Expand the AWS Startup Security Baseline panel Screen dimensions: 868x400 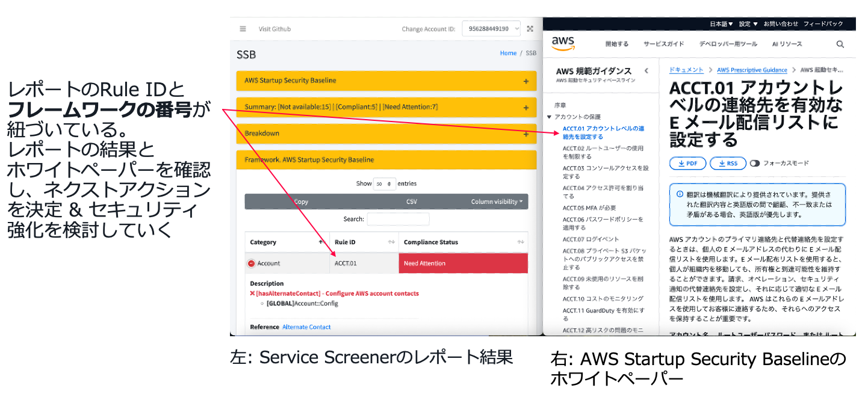click(386, 81)
